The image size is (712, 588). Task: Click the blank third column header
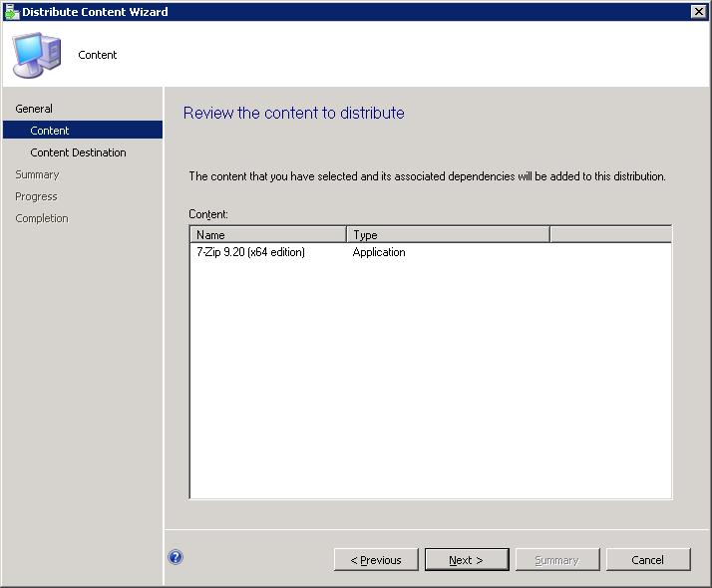(609, 235)
